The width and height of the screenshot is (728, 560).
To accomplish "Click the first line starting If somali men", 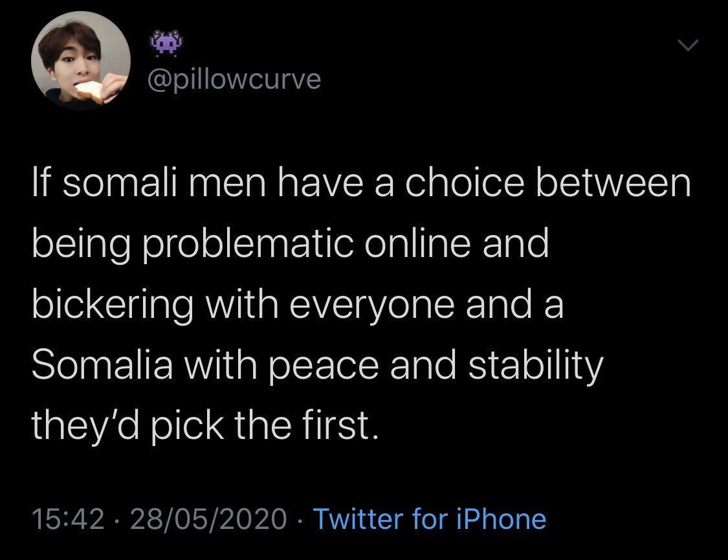I will [361, 183].
